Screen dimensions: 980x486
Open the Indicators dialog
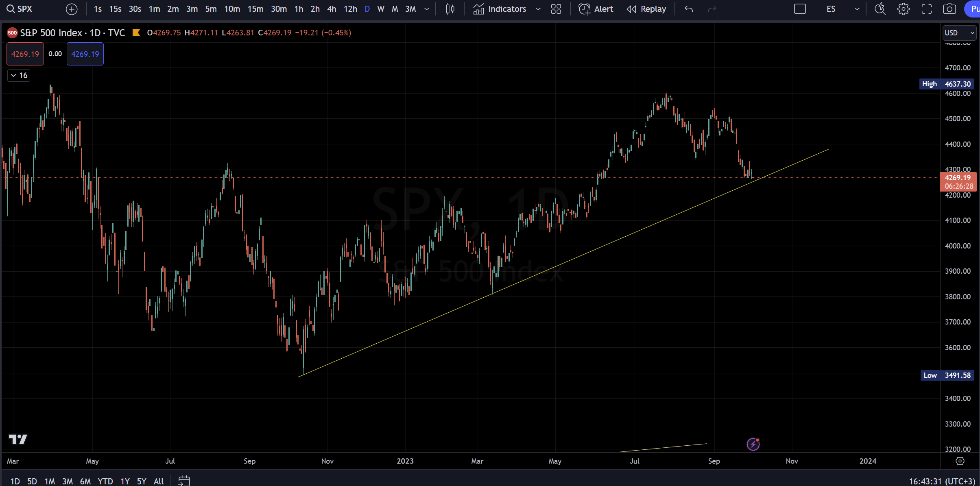[500, 9]
